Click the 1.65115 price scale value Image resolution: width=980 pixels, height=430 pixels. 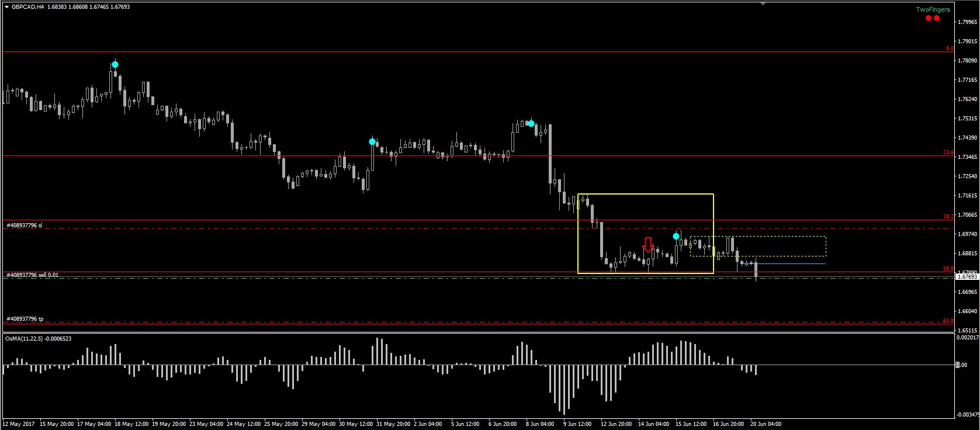968,330
